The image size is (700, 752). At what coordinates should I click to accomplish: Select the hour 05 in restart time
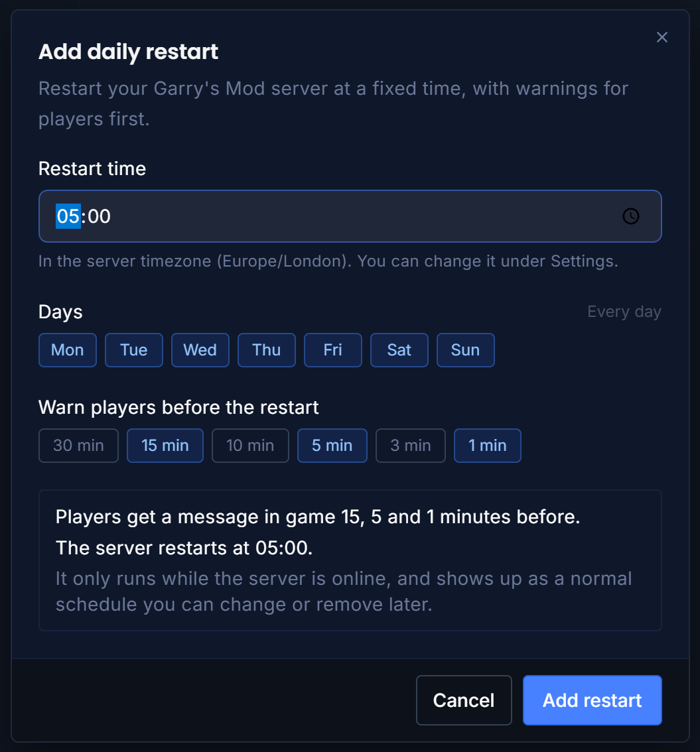tap(68, 216)
